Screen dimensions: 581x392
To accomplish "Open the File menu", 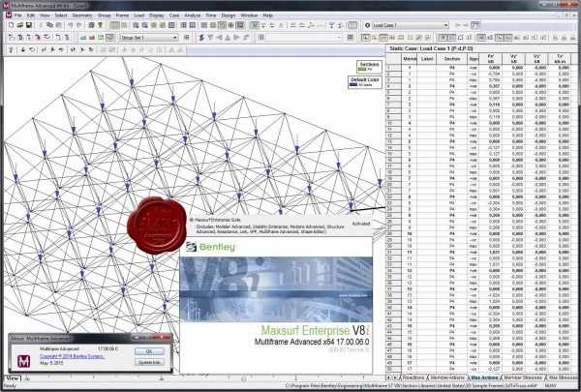I will click(17, 15).
